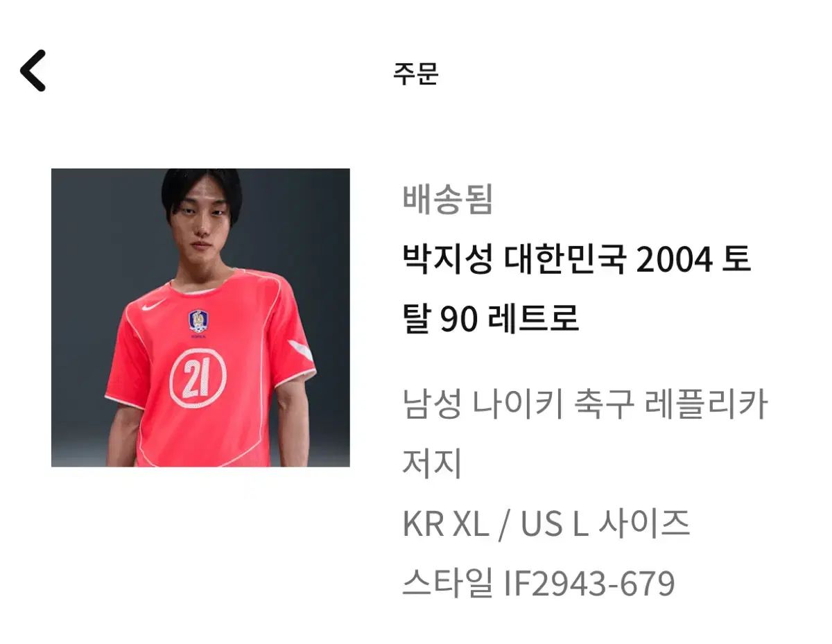Select the style code IF2943-679
The image size is (832, 644).
(589, 584)
